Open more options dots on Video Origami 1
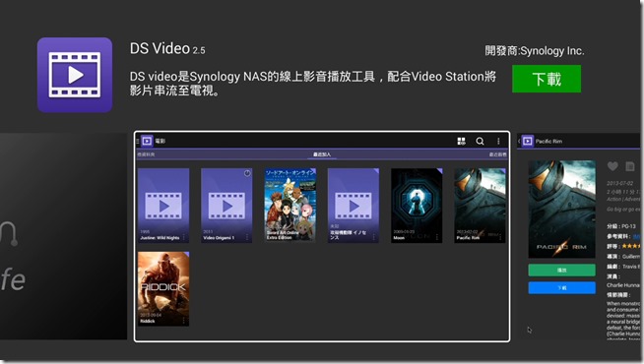This screenshot has height=364, width=644. pyautogui.click(x=247, y=237)
